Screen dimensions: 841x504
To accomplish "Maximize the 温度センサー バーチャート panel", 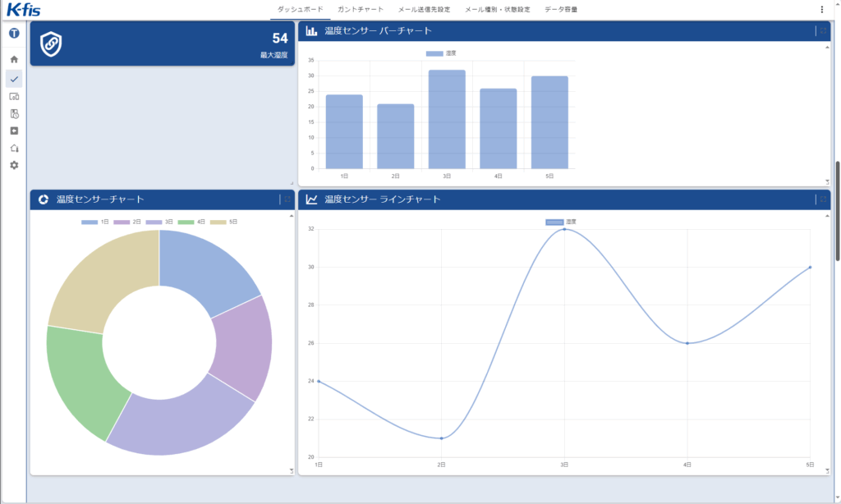I will tap(823, 31).
